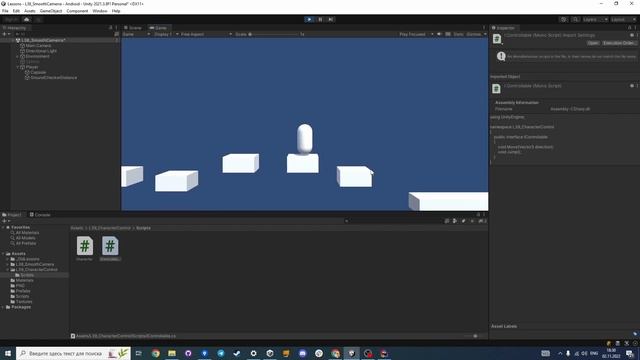
Task: Open the Assets menu
Action: [29, 11]
